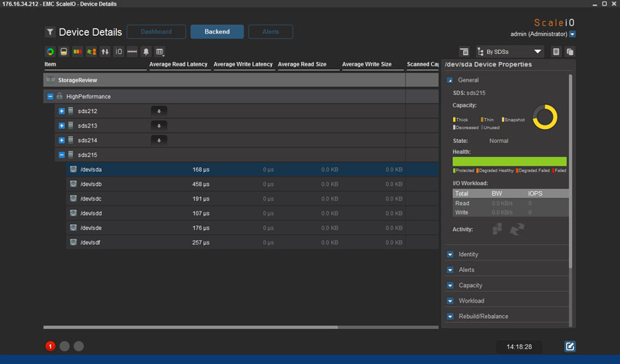
Task: Click the lock icon next to HighPerformance
Action: 59,96
